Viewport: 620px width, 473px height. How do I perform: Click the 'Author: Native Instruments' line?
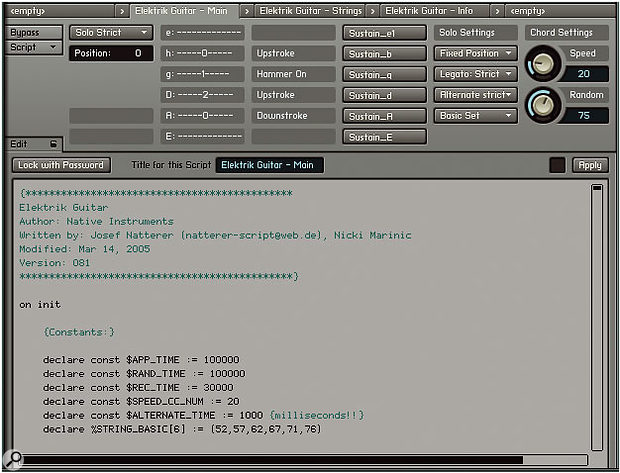click(96, 221)
